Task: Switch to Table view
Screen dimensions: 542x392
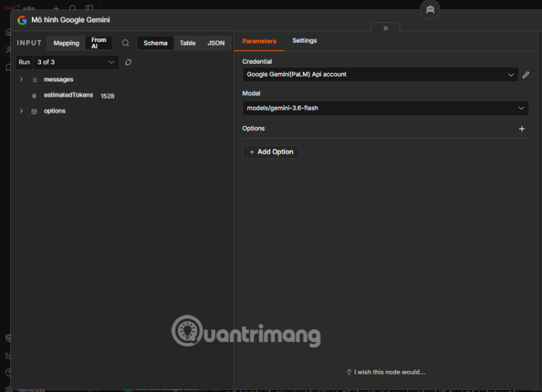Action: pyautogui.click(x=188, y=43)
